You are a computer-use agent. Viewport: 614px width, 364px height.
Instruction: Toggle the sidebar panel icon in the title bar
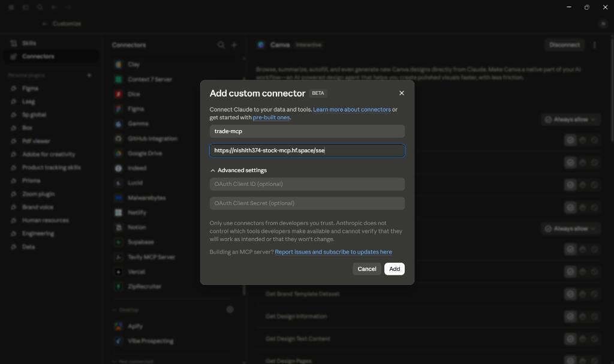point(25,7)
